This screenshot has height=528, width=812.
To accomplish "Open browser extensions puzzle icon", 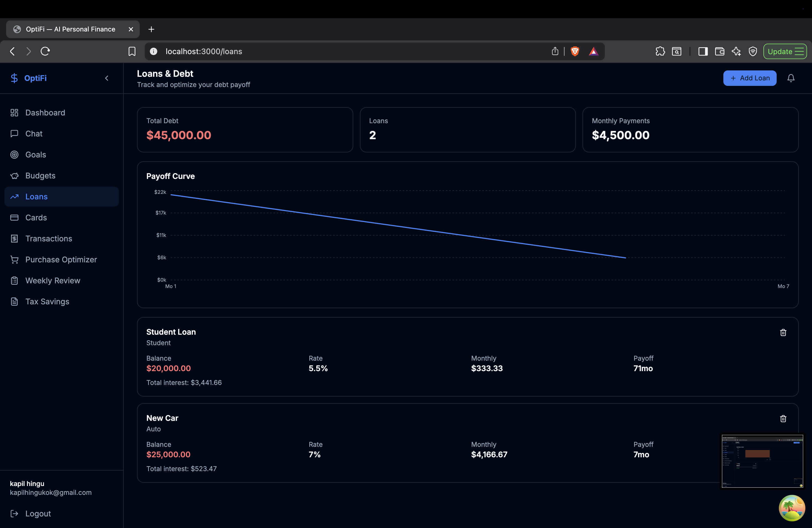I will tap(660, 52).
